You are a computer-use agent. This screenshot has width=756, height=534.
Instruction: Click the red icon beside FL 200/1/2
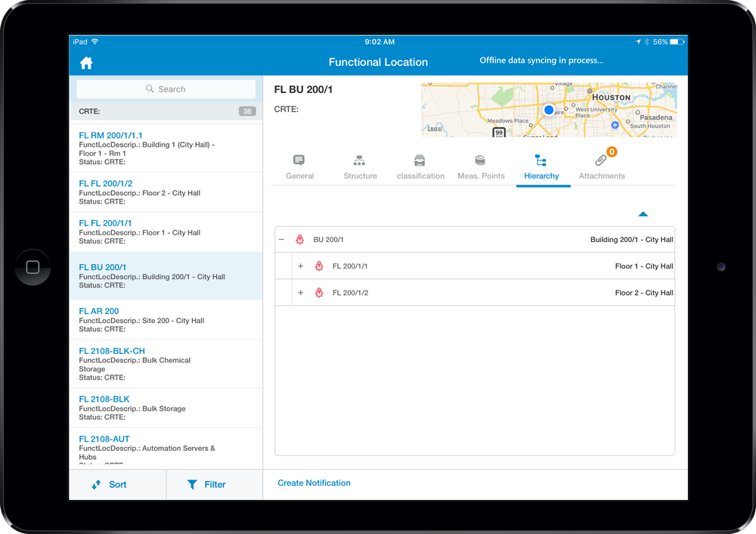319,292
